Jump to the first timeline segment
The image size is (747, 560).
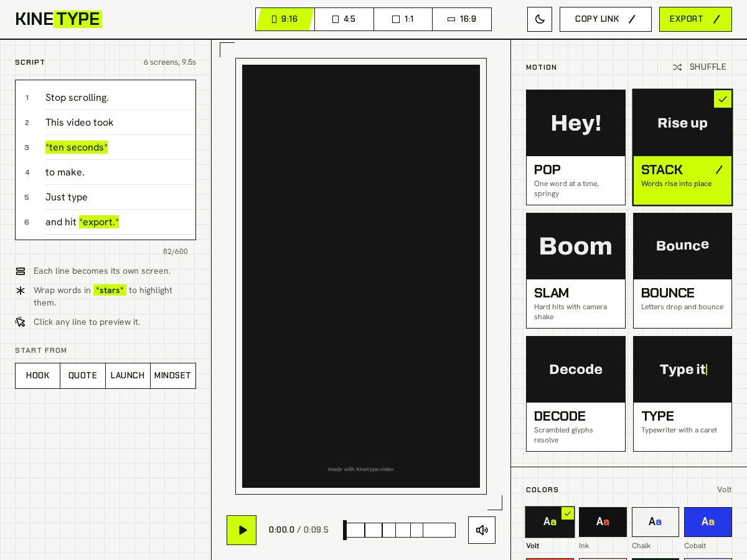pos(355,530)
